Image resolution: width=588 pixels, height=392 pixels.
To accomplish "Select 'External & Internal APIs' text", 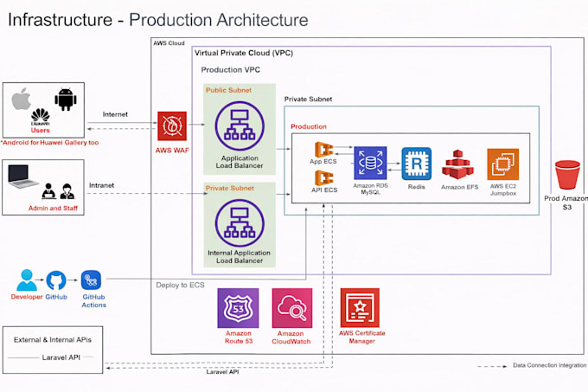I will click(53, 340).
